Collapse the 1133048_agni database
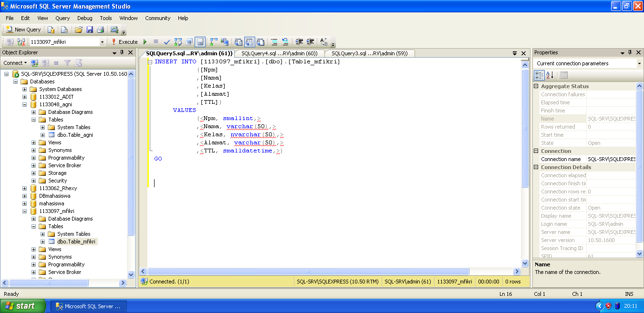The height and width of the screenshot is (313, 644). (x=24, y=104)
